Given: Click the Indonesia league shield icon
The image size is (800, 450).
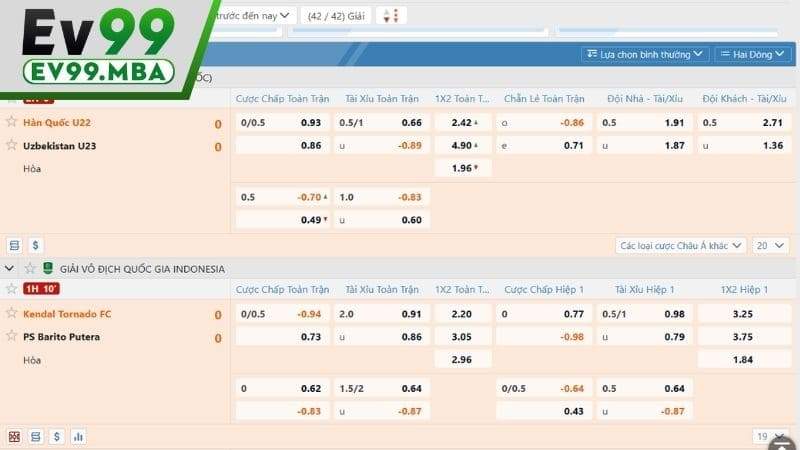Looking at the screenshot, I should click(x=46, y=269).
